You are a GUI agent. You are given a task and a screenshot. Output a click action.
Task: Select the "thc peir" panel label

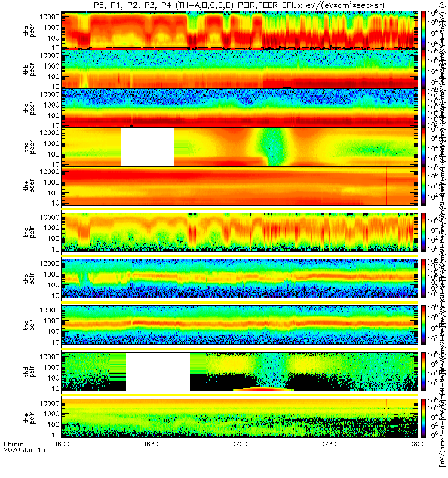[29, 325]
